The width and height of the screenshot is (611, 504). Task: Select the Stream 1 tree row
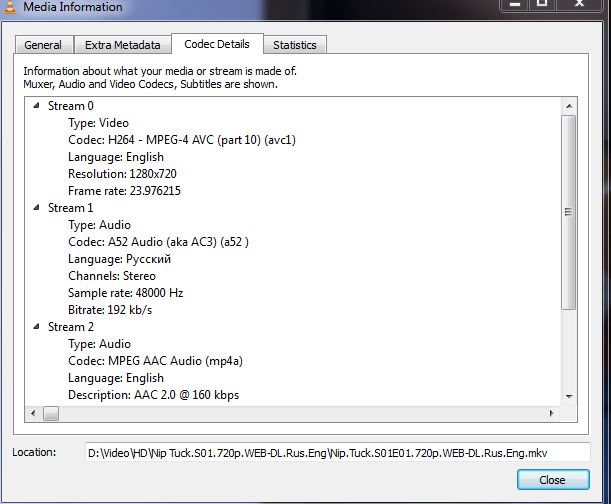(x=71, y=208)
